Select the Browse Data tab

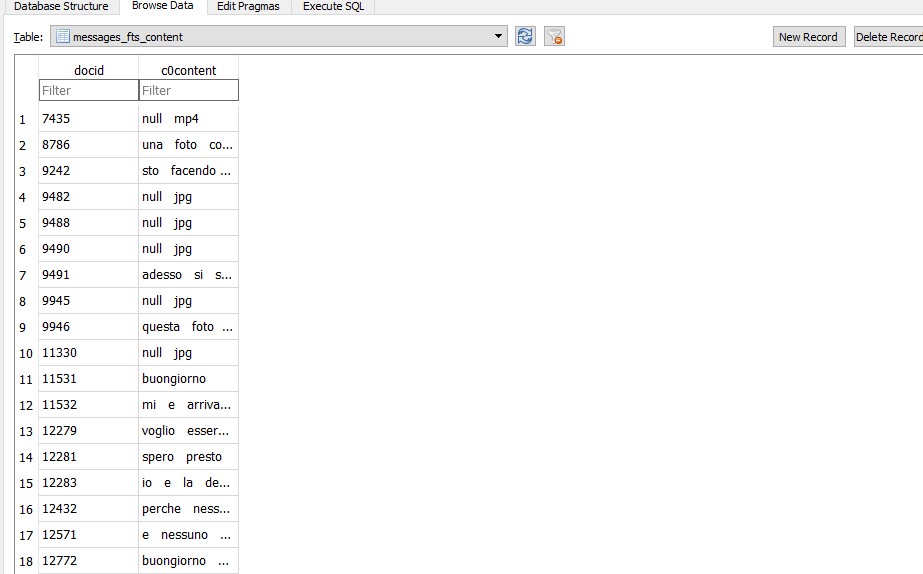(x=162, y=6)
